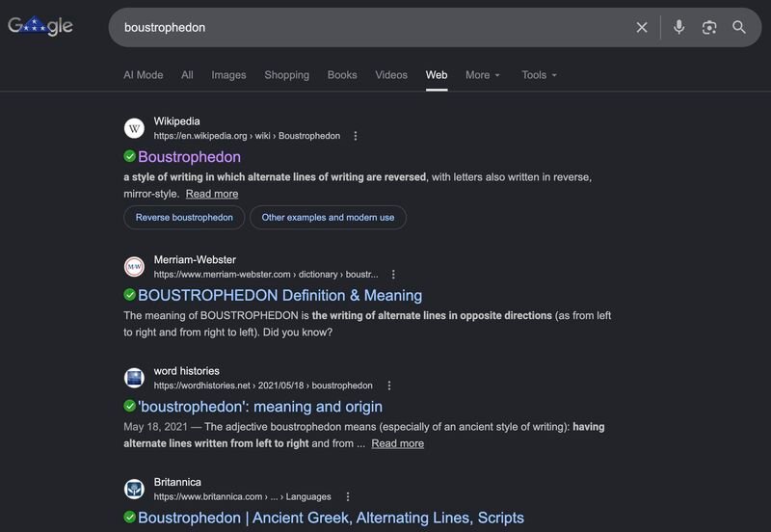
Task: Switch to the Books tab
Action: [342, 75]
